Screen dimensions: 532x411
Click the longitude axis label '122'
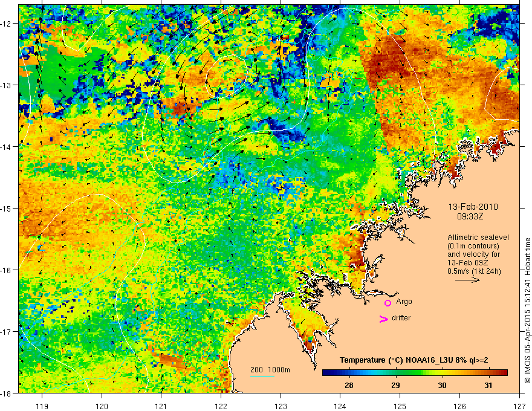click(221, 406)
